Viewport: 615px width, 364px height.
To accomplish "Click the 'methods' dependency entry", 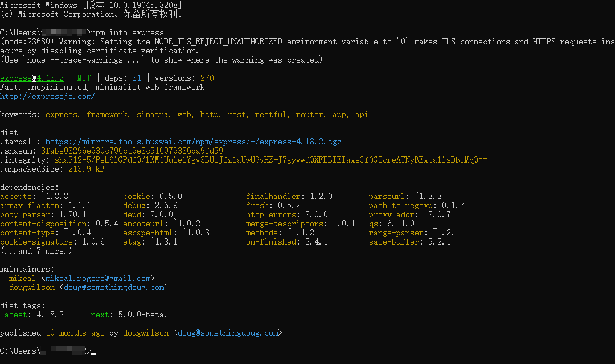I will click(x=280, y=233).
